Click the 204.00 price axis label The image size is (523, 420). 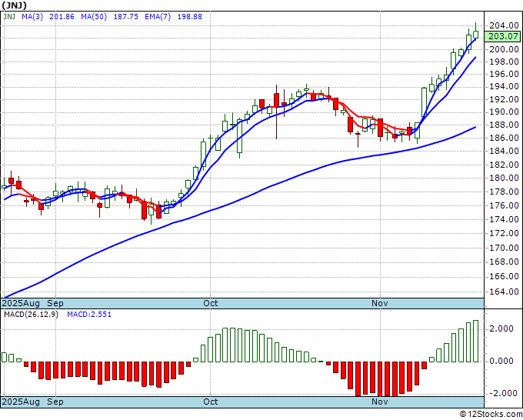point(504,25)
